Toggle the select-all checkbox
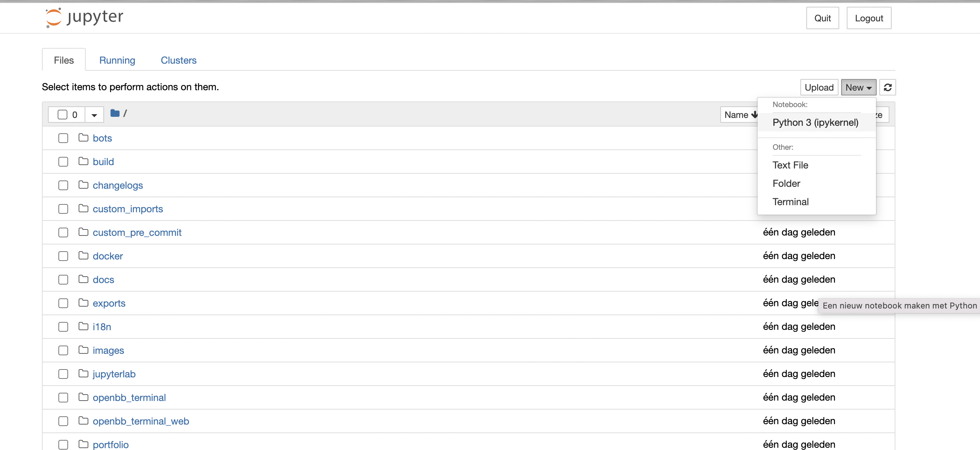The height and width of the screenshot is (450, 980). coord(63,114)
